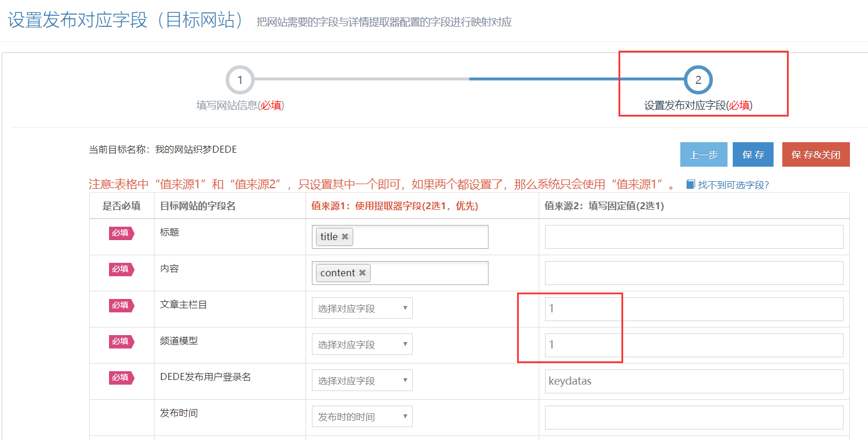Click the 上一步 button
This screenshot has width=868, height=440.
[x=704, y=154]
